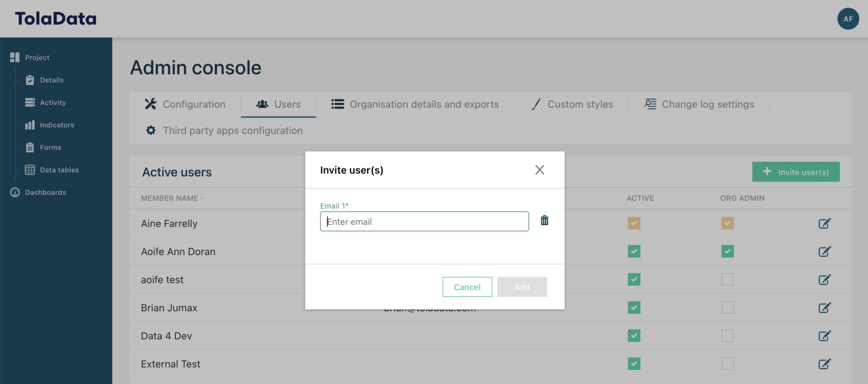Focus the Enter email input field
The image size is (868, 384).
point(424,221)
